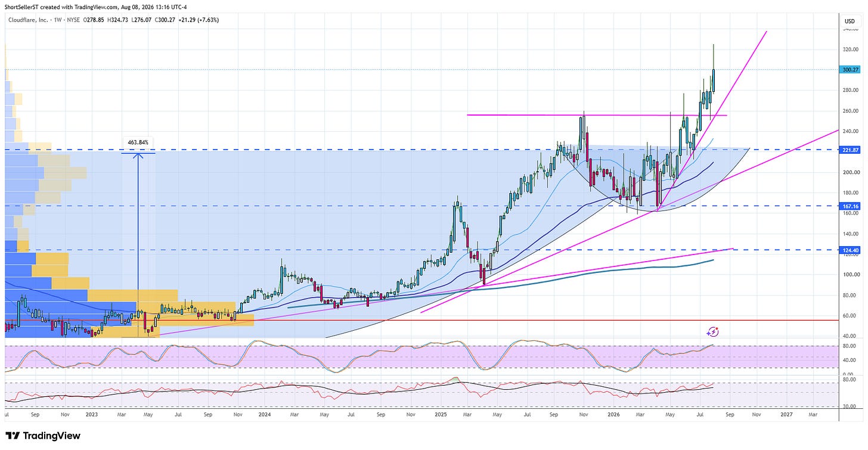Click the 2026 label on the time axis
This screenshot has height=450, width=868.
[613, 414]
